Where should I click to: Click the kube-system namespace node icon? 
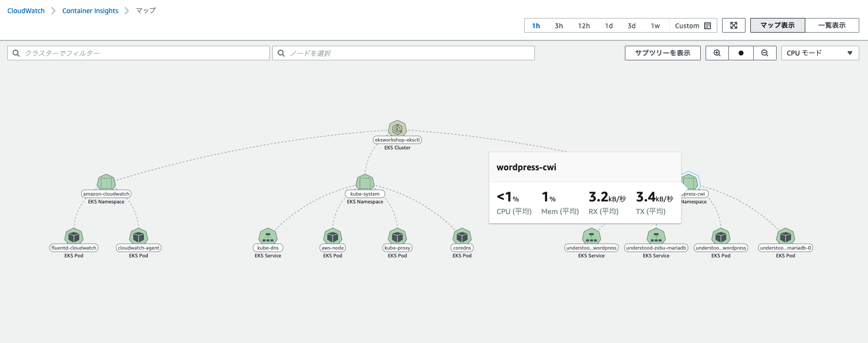click(365, 182)
